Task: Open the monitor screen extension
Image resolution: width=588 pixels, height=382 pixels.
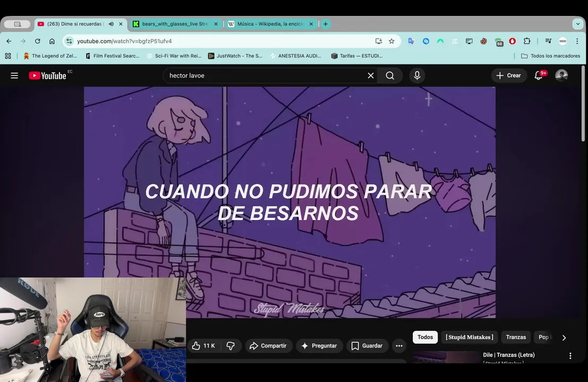Action: pyautogui.click(x=469, y=41)
